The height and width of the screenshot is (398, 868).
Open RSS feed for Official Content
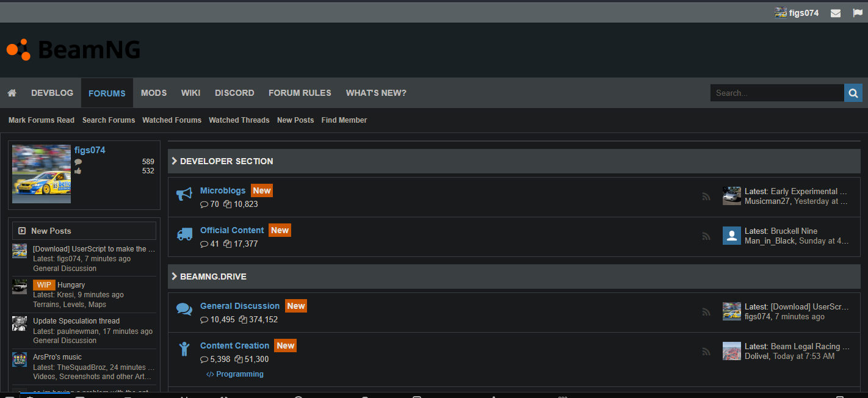click(x=706, y=236)
